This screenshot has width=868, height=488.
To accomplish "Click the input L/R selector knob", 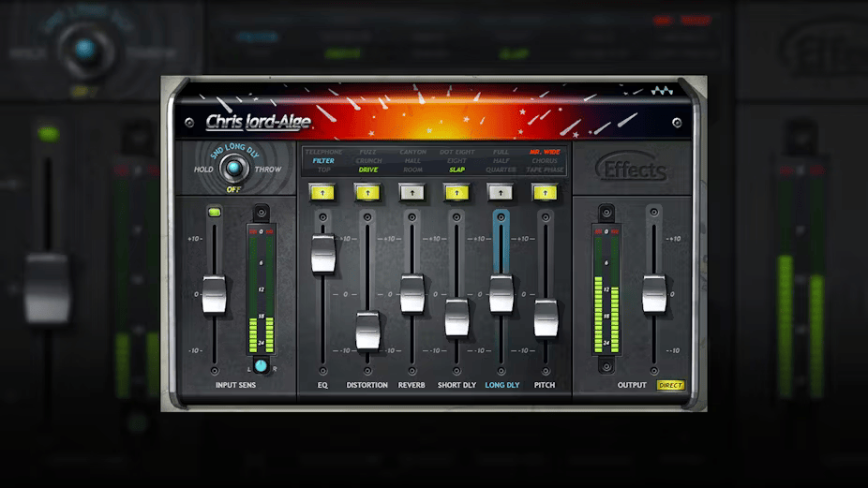I will point(261,365).
